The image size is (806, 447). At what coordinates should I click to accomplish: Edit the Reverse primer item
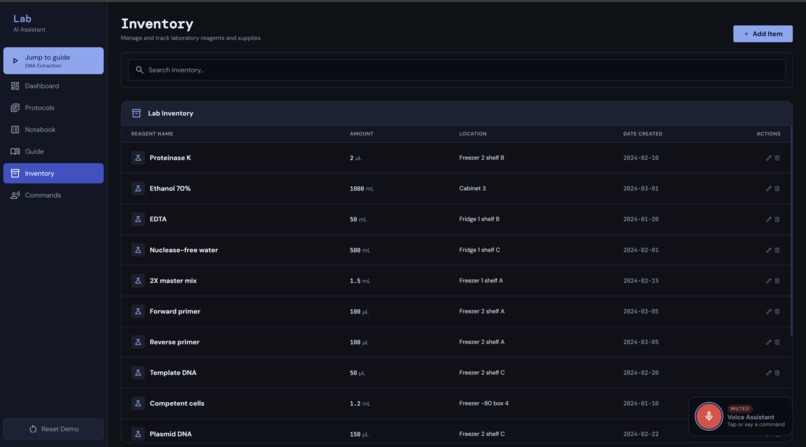768,342
